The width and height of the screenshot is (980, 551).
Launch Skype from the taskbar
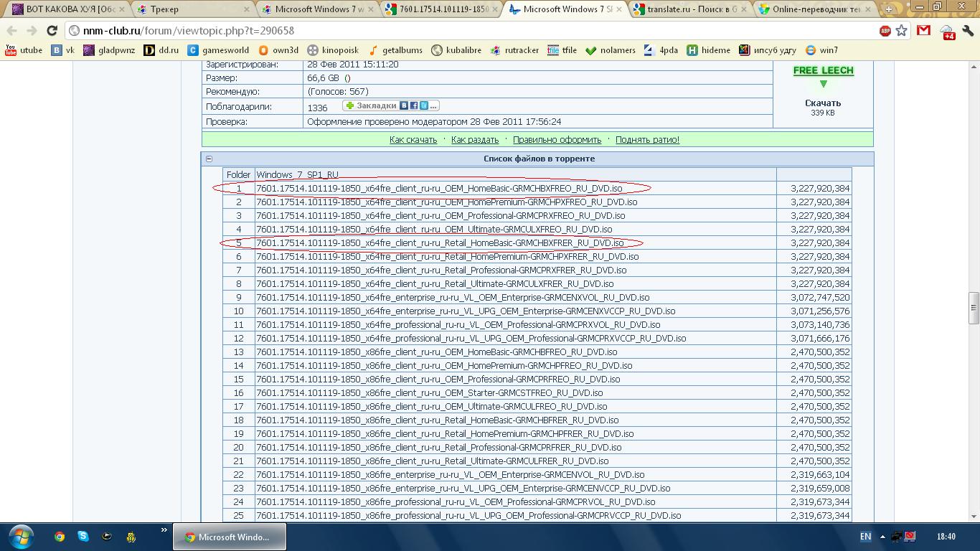(83, 536)
